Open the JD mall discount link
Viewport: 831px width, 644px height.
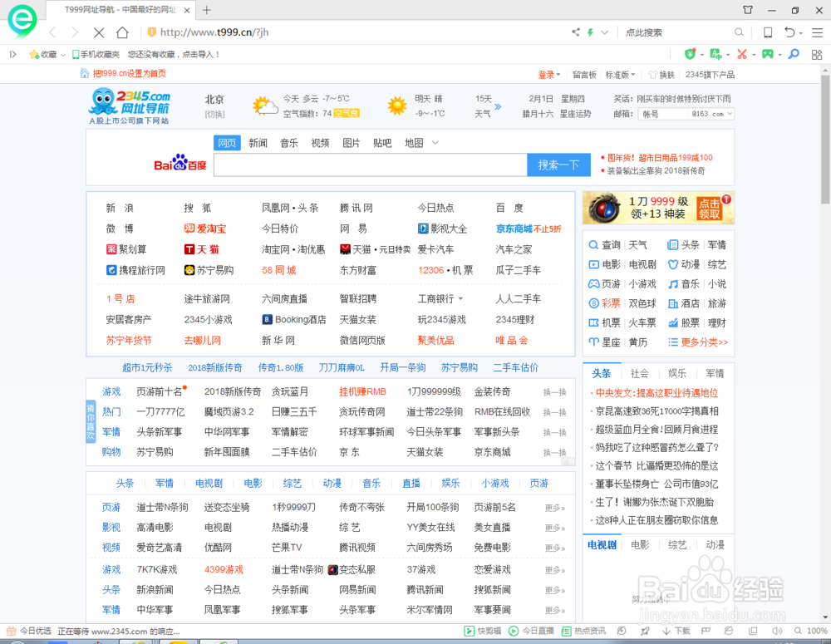click(x=528, y=229)
